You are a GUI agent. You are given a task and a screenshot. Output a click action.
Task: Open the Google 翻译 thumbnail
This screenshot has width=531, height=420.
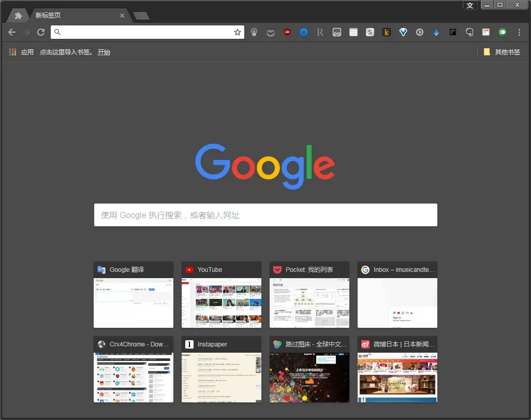[x=134, y=295]
